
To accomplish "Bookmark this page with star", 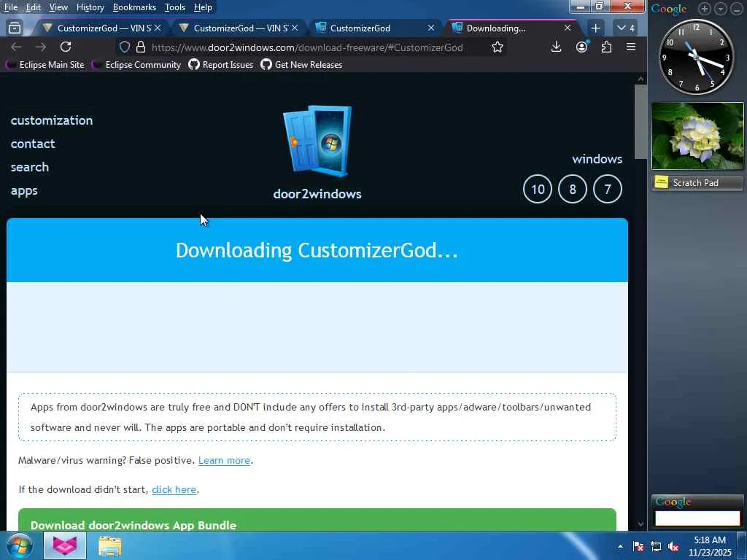I will [498, 47].
